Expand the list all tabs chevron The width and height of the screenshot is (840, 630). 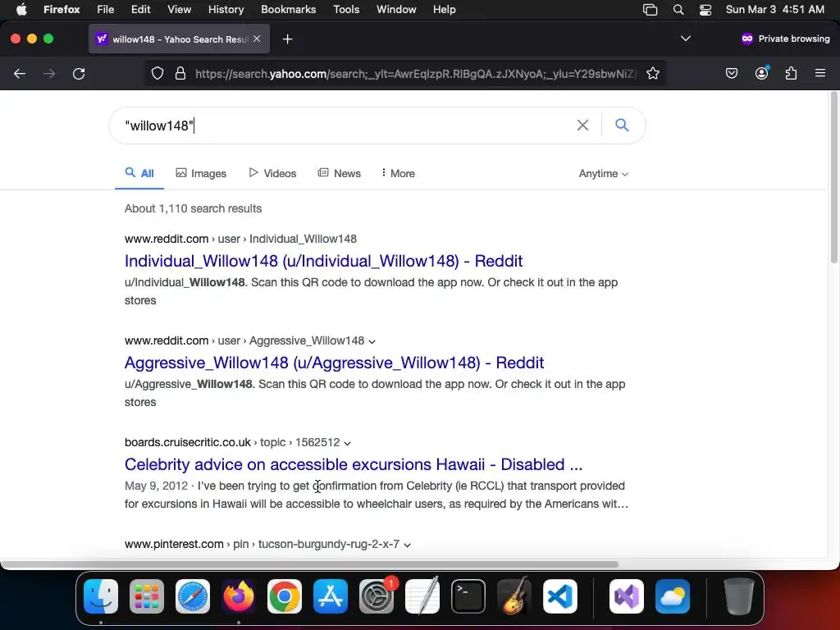click(685, 39)
